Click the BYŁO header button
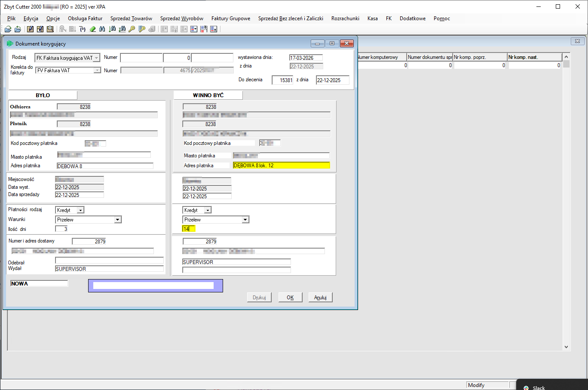This screenshot has width=588, height=390. 43,95
